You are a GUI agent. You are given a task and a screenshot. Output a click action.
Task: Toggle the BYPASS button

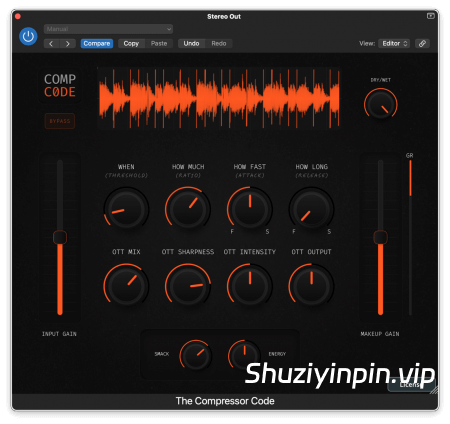click(60, 121)
